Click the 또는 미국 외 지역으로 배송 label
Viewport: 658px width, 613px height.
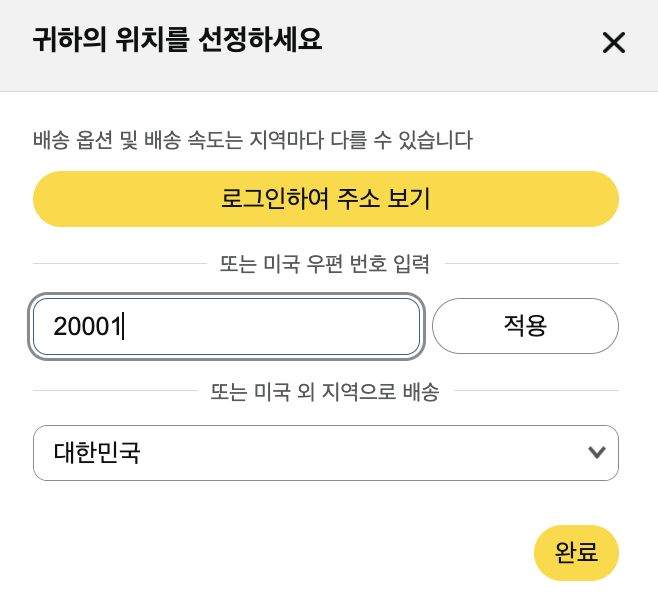(325, 392)
